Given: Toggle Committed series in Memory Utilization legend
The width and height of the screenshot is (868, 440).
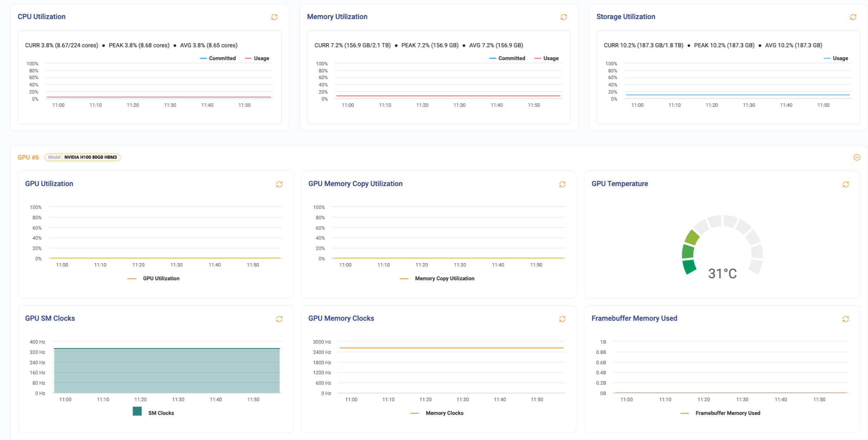Looking at the screenshot, I should point(508,58).
